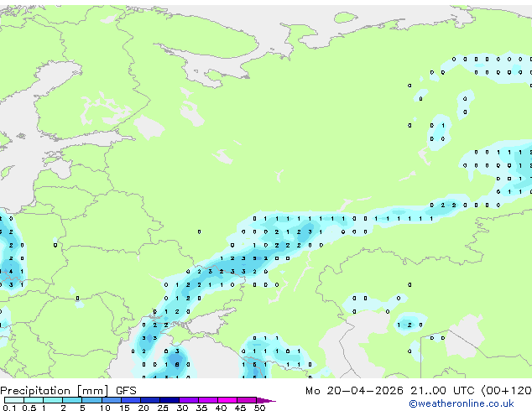Click the legend swatch between 0.1 and 0.5
The width and height of the screenshot is (532, 411).
[x=14, y=400]
